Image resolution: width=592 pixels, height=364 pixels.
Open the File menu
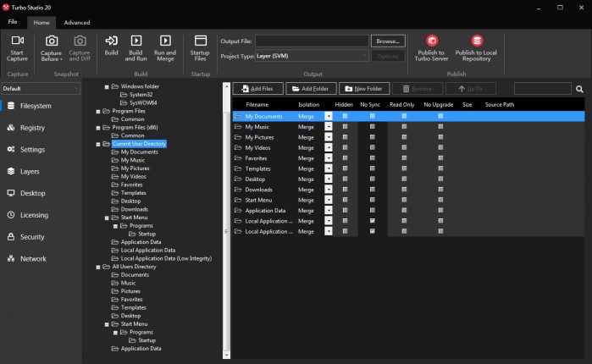click(x=14, y=22)
